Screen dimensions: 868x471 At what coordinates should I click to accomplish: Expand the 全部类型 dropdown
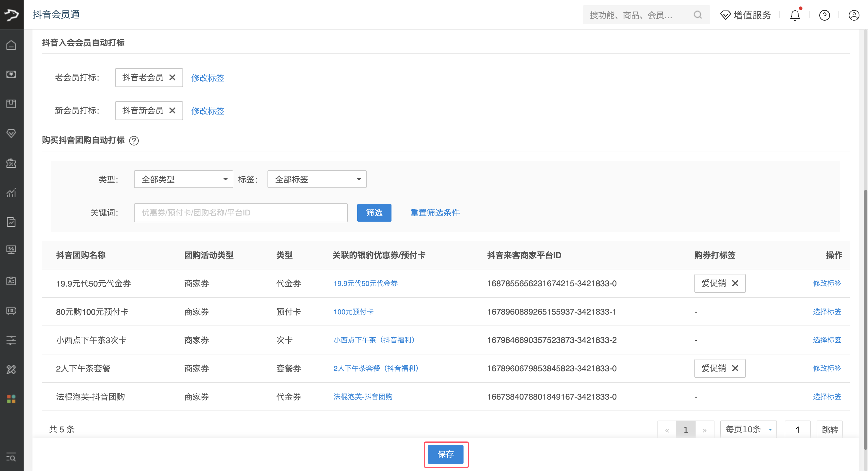(x=183, y=179)
